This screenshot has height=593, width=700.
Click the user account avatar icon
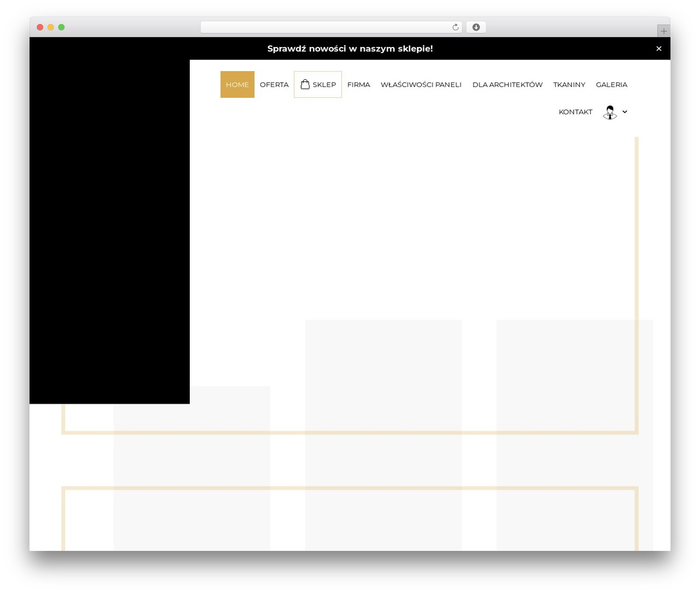coord(610,112)
